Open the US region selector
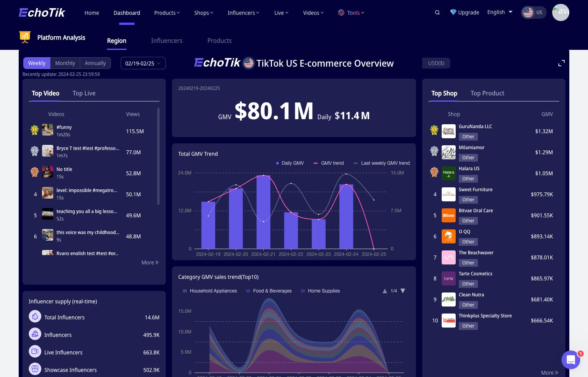 (534, 12)
